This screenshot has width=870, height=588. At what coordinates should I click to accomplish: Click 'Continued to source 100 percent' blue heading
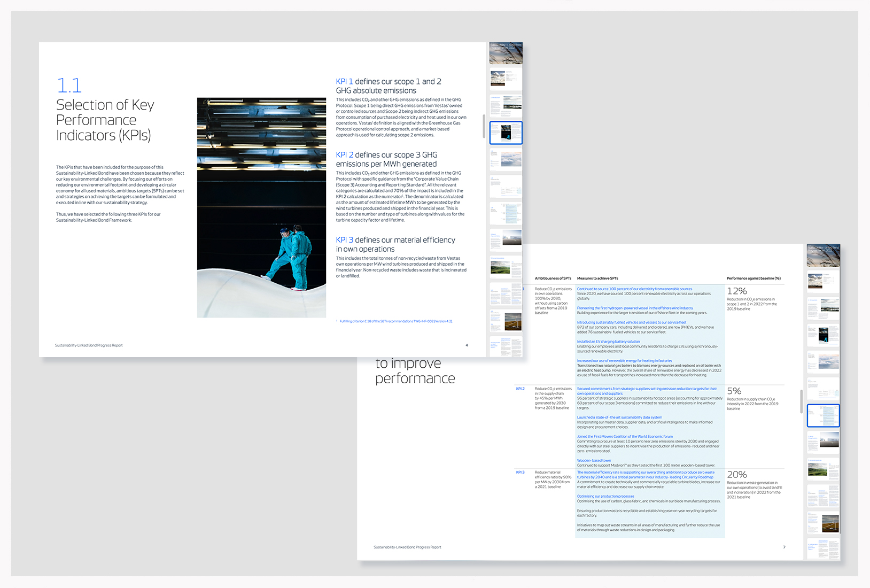(634, 289)
